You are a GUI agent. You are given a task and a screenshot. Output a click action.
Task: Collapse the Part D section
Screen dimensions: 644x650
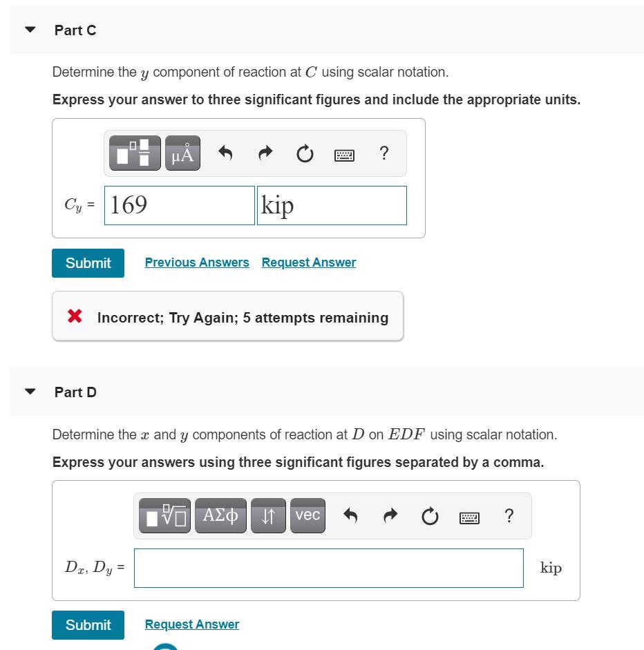(x=30, y=392)
